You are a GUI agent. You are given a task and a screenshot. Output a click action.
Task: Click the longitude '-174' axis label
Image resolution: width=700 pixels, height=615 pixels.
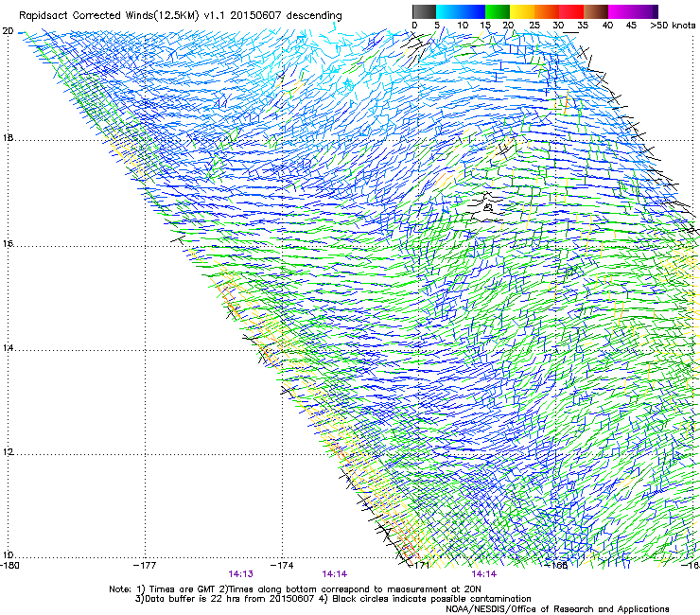[282, 566]
